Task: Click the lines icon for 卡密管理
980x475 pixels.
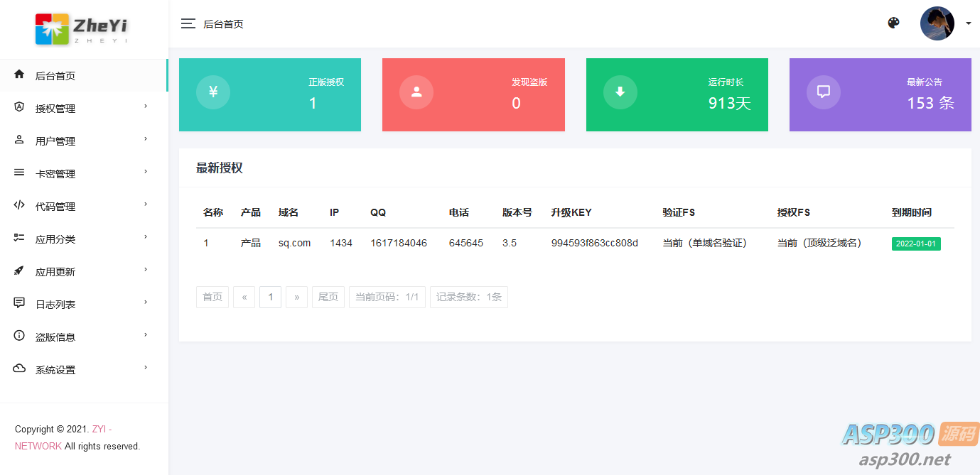Action: 19,173
